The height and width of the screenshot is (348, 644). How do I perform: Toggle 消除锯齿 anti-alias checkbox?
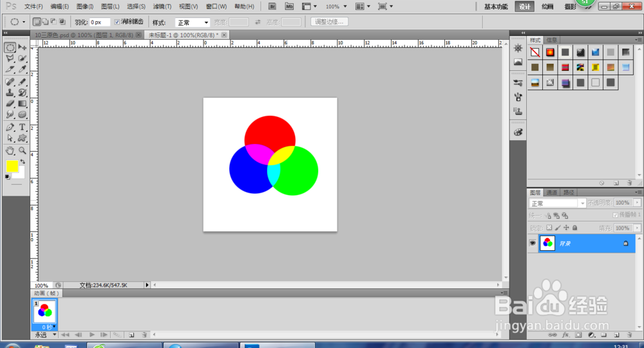click(117, 22)
